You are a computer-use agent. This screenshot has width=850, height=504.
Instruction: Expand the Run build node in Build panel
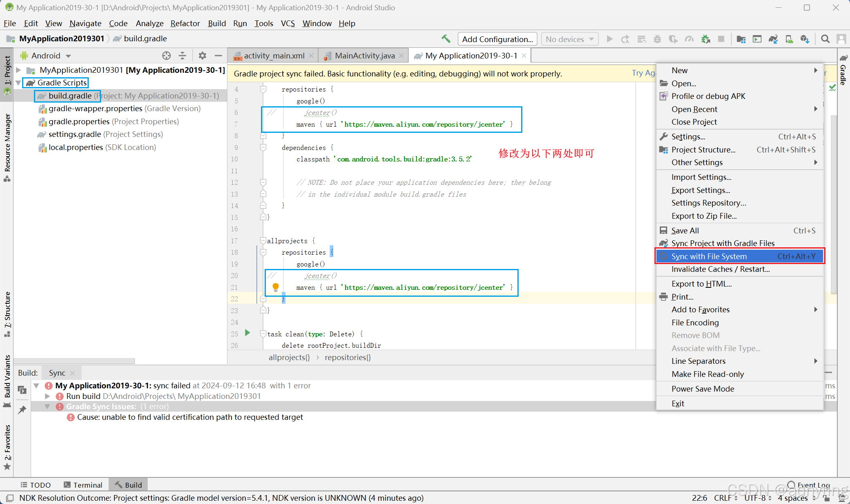tap(47, 396)
